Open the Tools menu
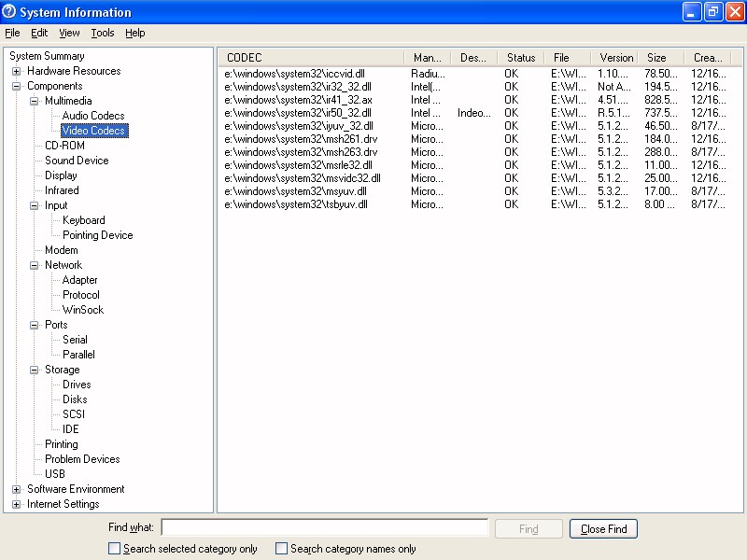Screen dimensions: 747x560 pyautogui.click(x=103, y=33)
